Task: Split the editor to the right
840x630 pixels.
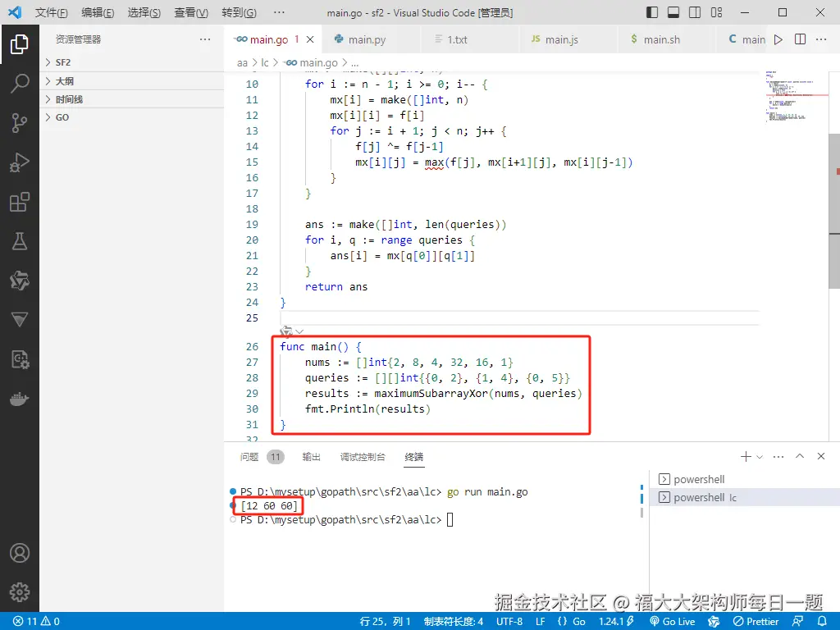Action: tap(800, 39)
